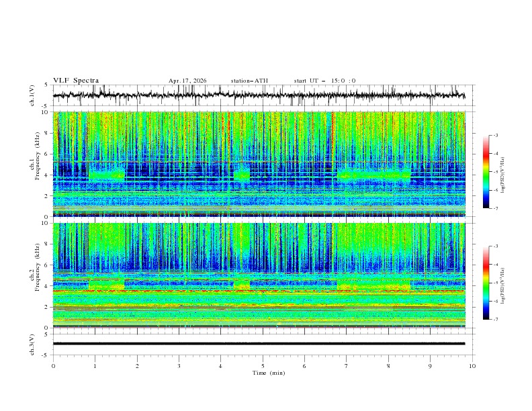Viewport: 532px width, 411px height.
Task: Click the ch.2 color scale bar
Action: [486, 283]
